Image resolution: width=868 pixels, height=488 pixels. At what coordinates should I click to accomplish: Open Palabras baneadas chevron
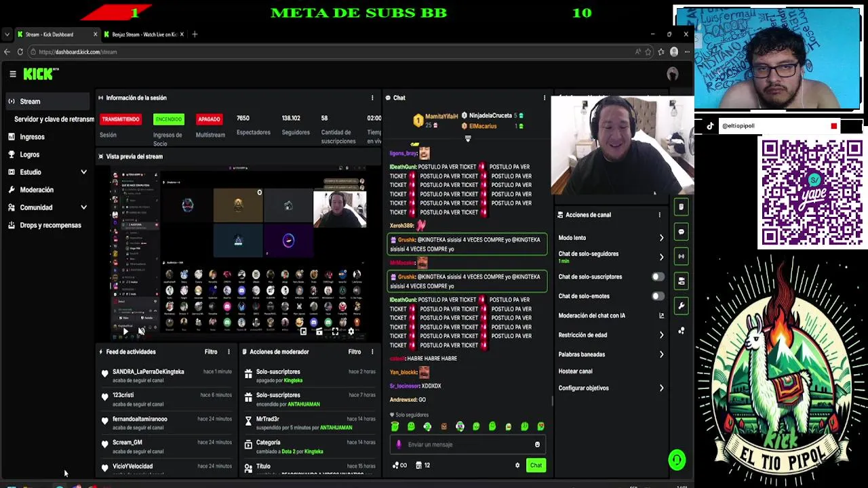pos(661,354)
